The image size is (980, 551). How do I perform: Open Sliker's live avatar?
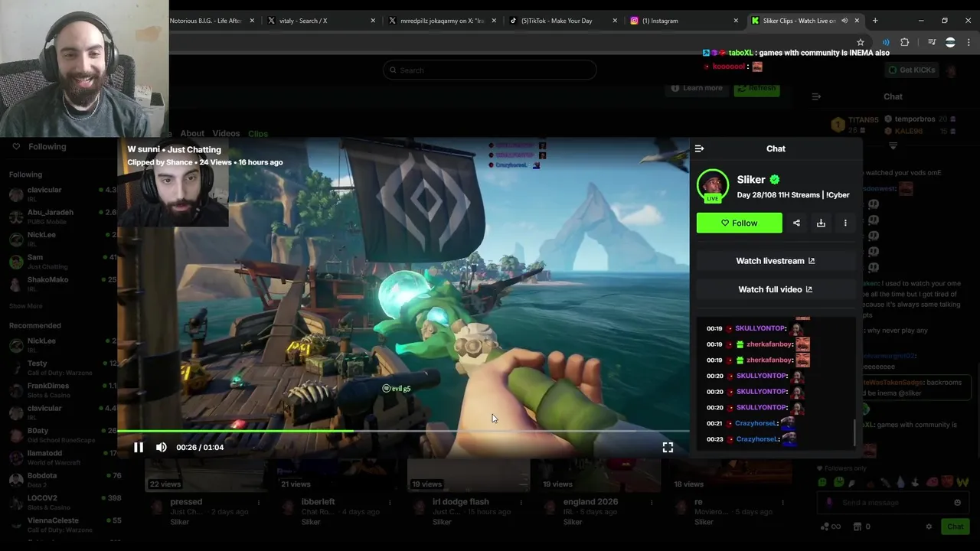coord(713,186)
